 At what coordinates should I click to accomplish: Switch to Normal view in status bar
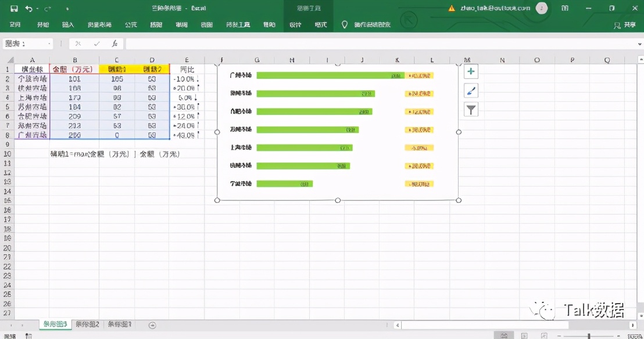(504, 336)
